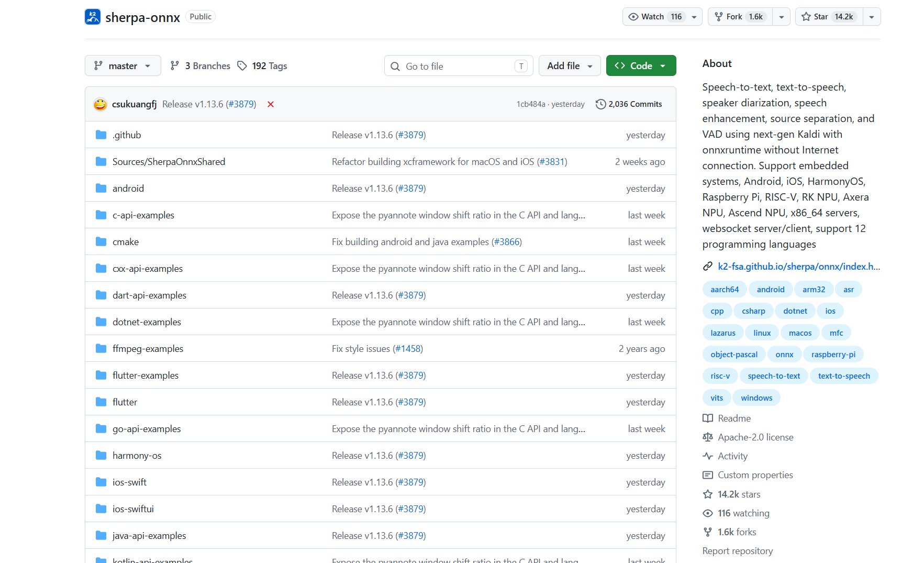
Task: Open the Sources/SherpaOnnxShared folder
Action: 169,162
